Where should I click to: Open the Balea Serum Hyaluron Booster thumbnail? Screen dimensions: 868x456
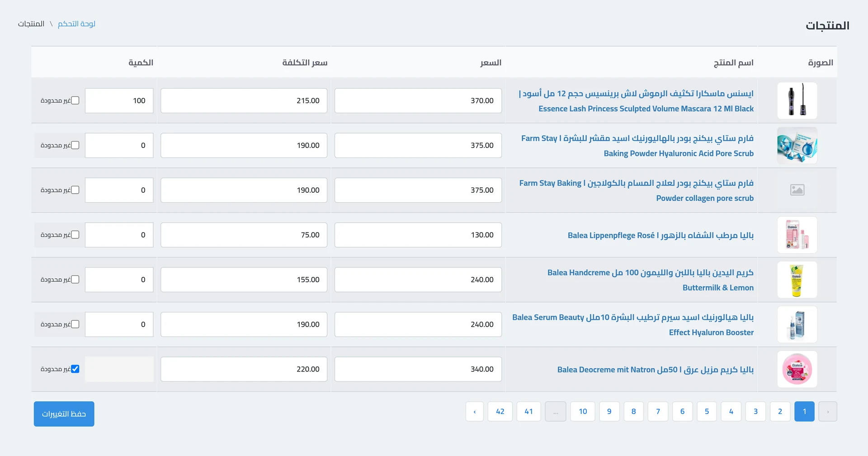click(797, 324)
